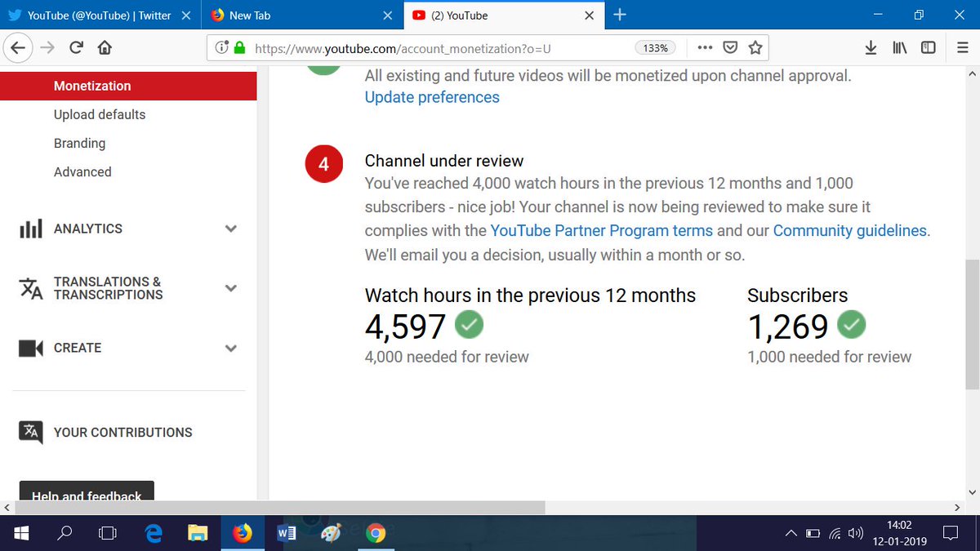
Task: Switch to Firefox on the taskbar
Action: pyautogui.click(x=243, y=534)
